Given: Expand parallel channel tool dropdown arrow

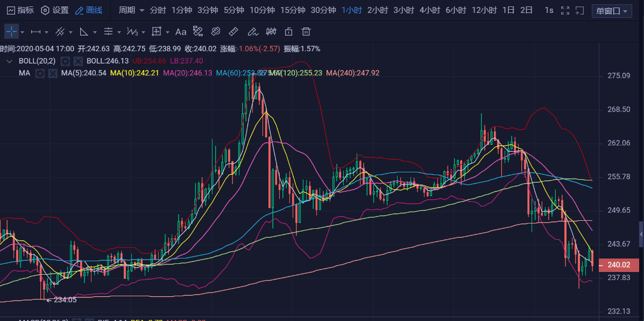Looking at the screenshot, I should click(70, 32).
